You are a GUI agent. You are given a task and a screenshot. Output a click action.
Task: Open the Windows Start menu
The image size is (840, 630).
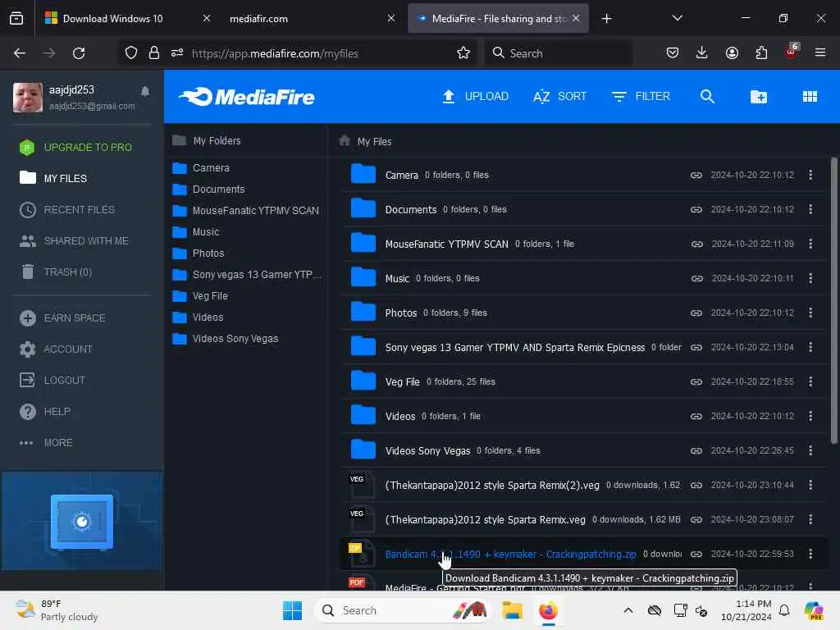point(292,610)
